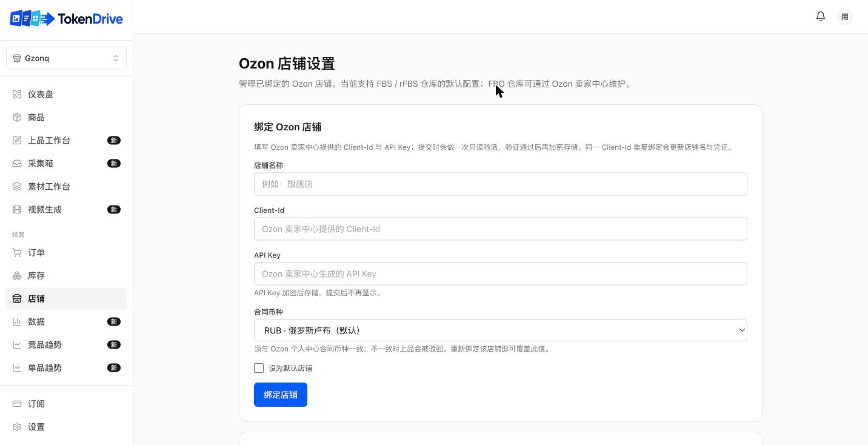Click the 竞品趋势 line chart icon
The image size is (868, 445).
pos(17,344)
